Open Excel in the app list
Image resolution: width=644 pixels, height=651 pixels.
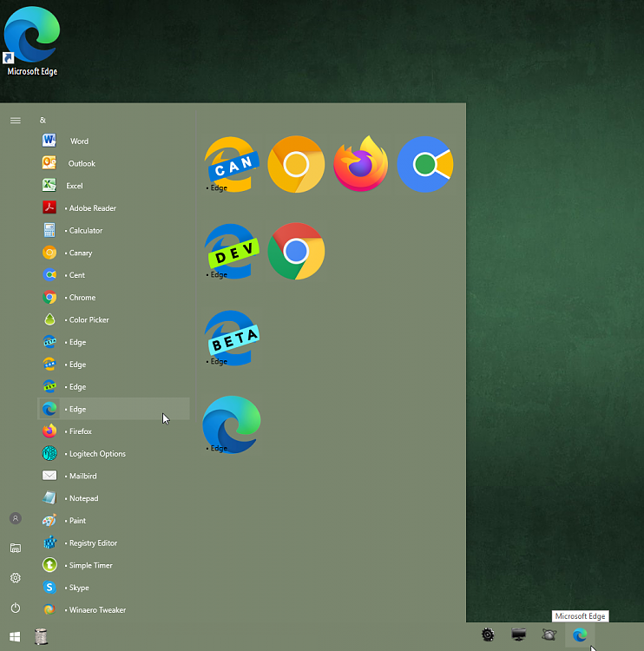tap(114, 186)
